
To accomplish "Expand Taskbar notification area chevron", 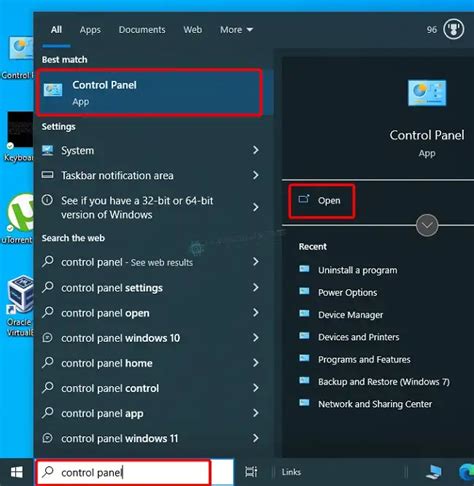I will [x=256, y=175].
